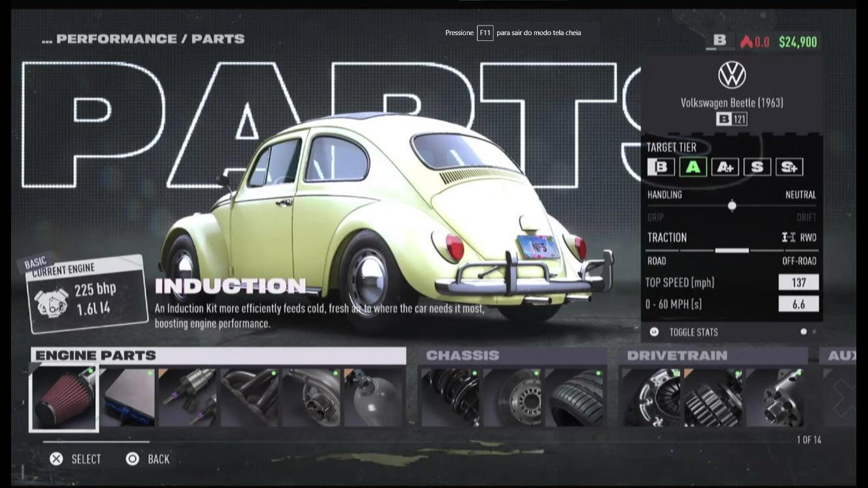
Task: Select the gearbox drivetrain part
Action: point(712,398)
